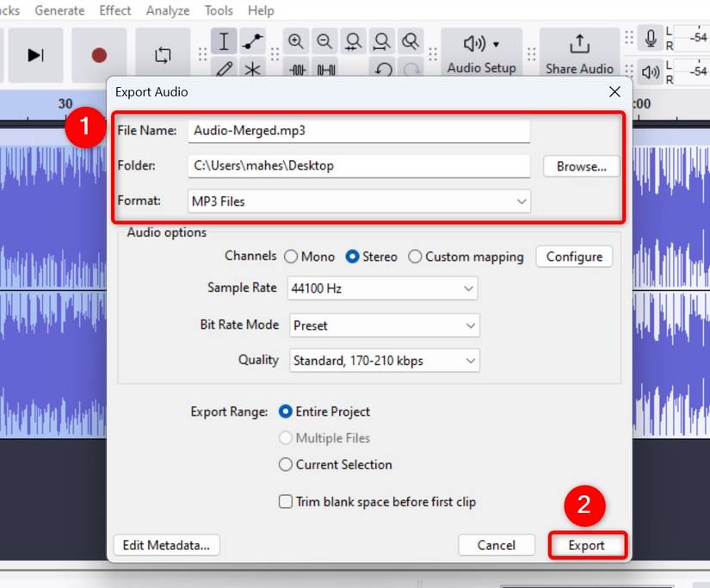The height and width of the screenshot is (588, 710).
Task: Activate the Draw tool
Action: (x=225, y=68)
